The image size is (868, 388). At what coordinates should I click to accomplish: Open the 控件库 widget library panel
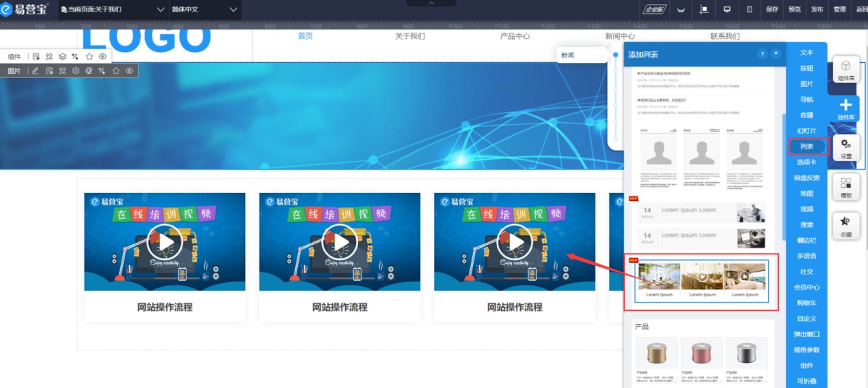846,110
